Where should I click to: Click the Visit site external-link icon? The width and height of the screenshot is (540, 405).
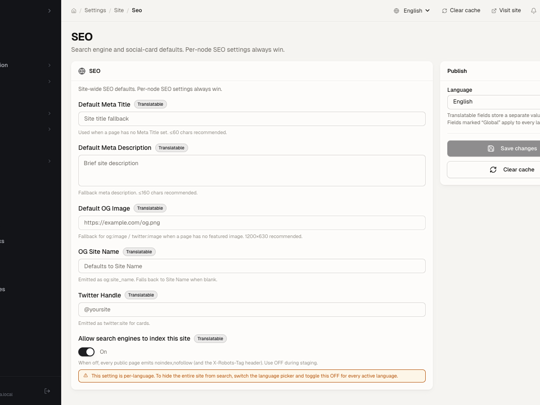[x=494, y=11]
